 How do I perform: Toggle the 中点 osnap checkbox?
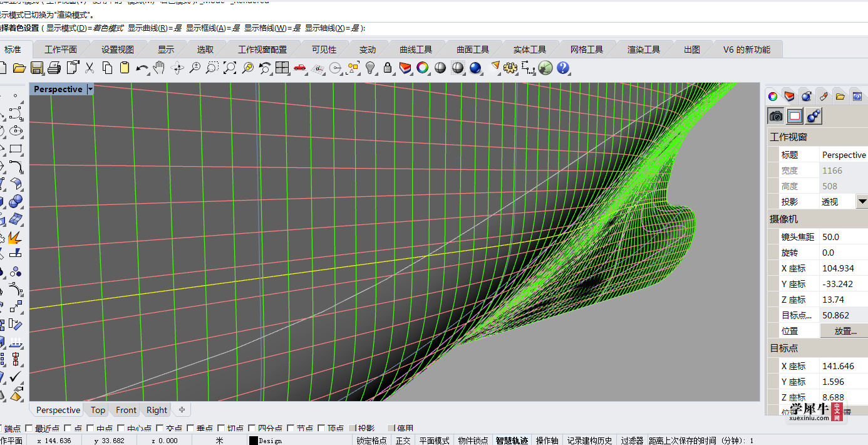coord(91,429)
